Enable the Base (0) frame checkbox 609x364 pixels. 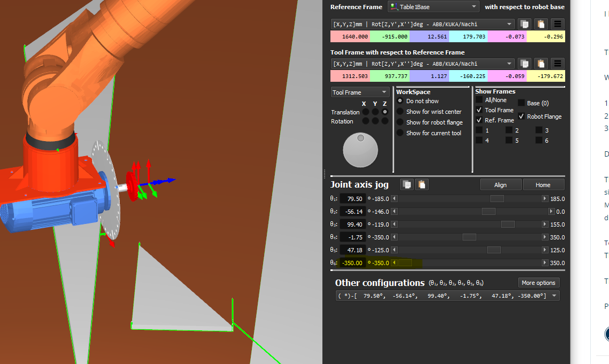click(521, 103)
